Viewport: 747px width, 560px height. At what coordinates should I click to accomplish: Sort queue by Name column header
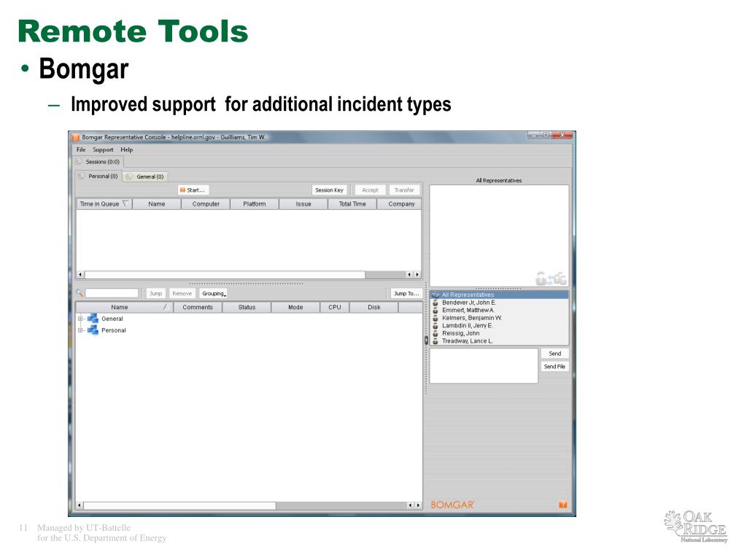coord(157,204)
